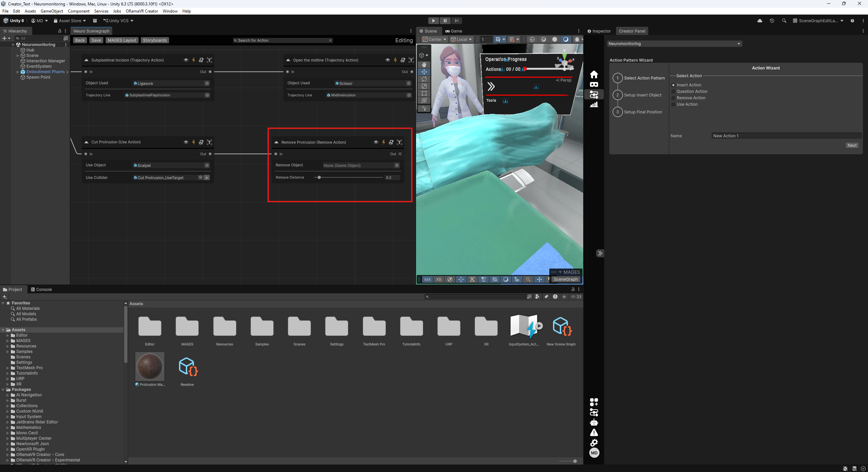Select the Insert Action radio button
Viewport: 868px width, 472px height.
click(673, 85)
